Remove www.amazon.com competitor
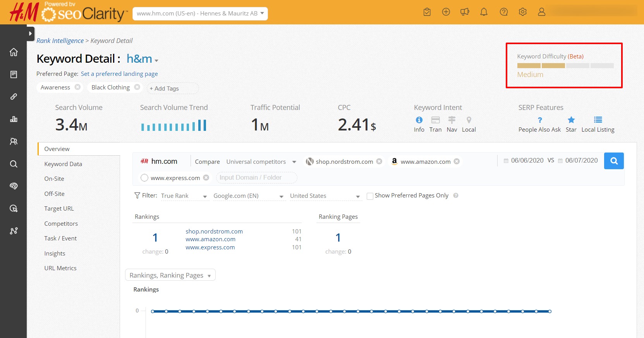 click(x=457, y=161)
